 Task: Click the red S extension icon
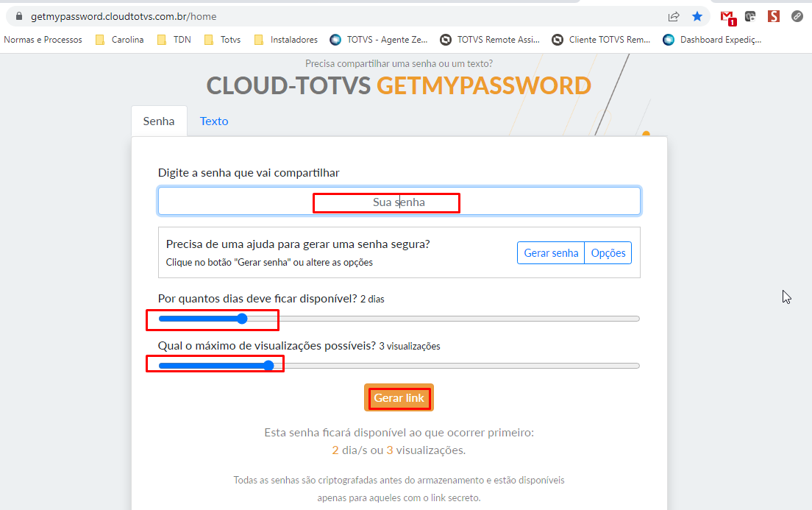tap(774, 17)
